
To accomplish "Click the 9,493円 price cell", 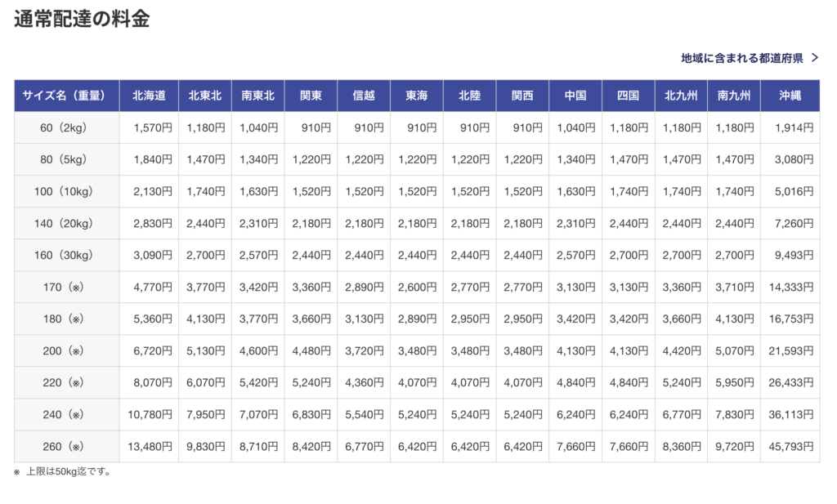I will pyautogui.click(x=790, y=255).
